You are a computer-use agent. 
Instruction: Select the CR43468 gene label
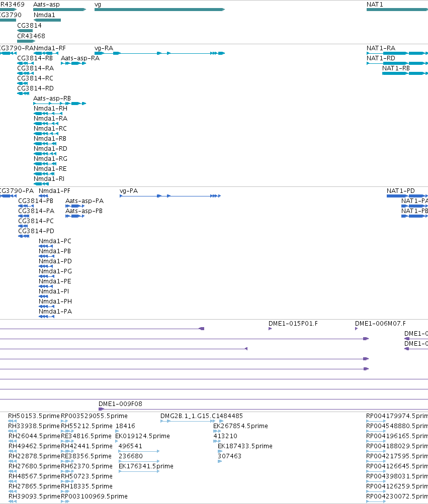pyautogui.click(x=31, y=36)
